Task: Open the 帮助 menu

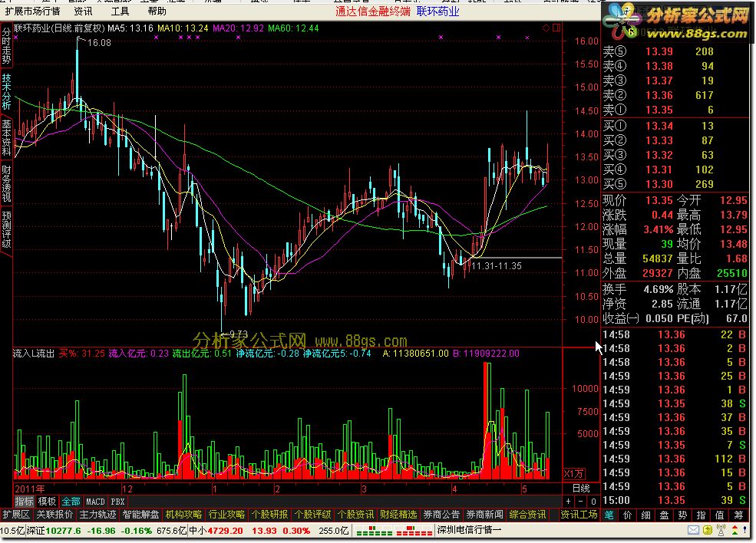Action: point(157,11)
